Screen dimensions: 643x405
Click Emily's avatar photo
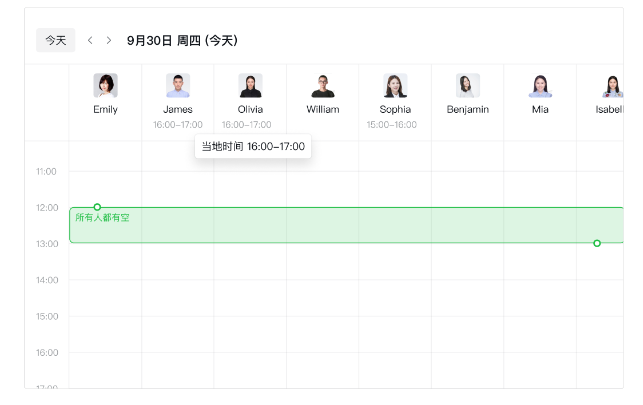click(x=105, y=86)
